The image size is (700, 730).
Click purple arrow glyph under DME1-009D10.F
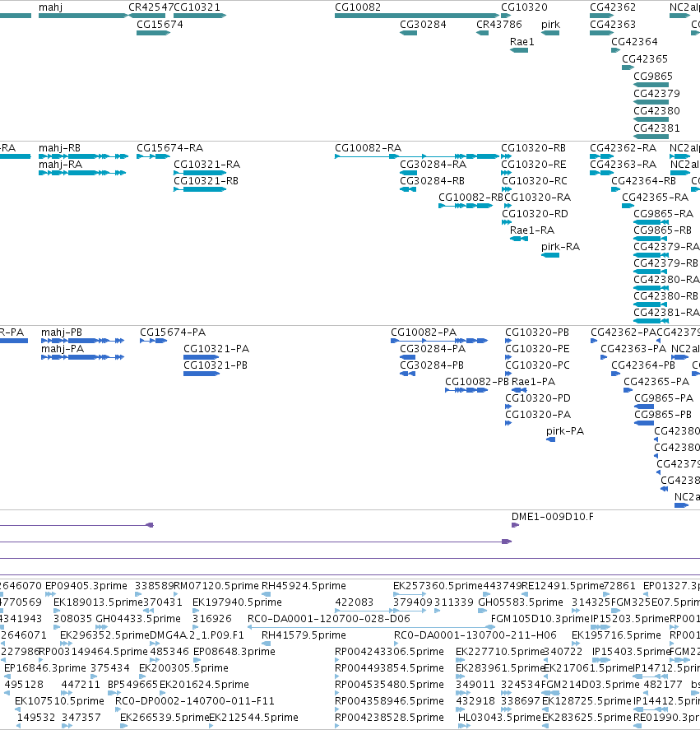pyautogui.click(x=515, y=525)
